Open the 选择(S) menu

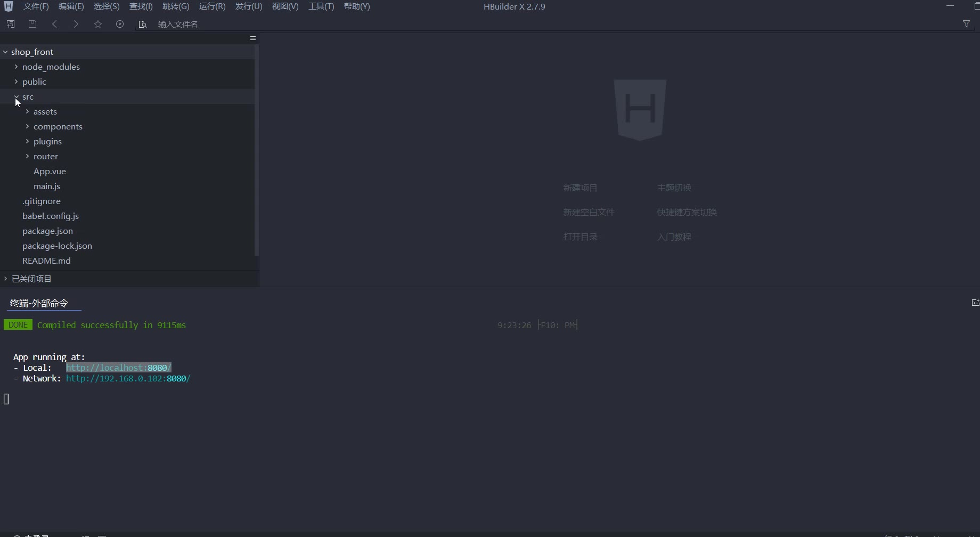point(107,6)
